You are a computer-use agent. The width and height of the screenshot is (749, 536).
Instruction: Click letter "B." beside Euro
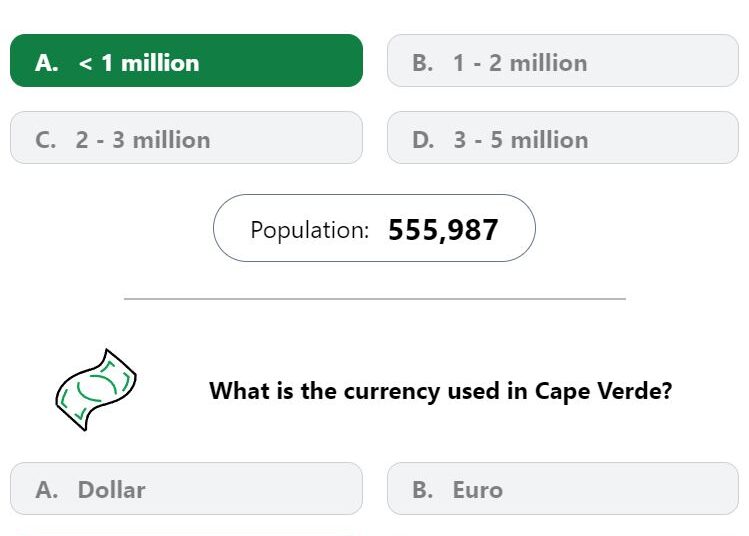(423, 490)
